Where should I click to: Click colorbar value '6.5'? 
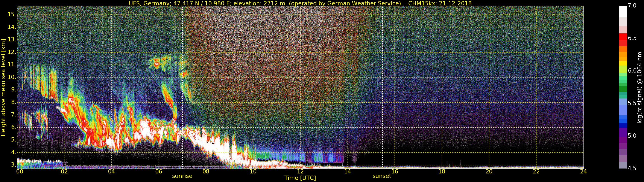[632, 38]
